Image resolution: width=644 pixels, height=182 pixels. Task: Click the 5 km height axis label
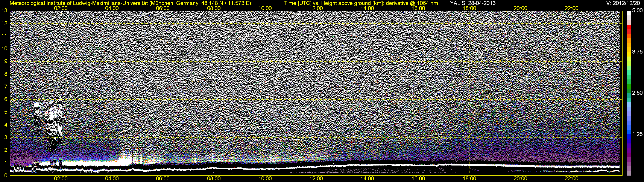coord(6,112)
